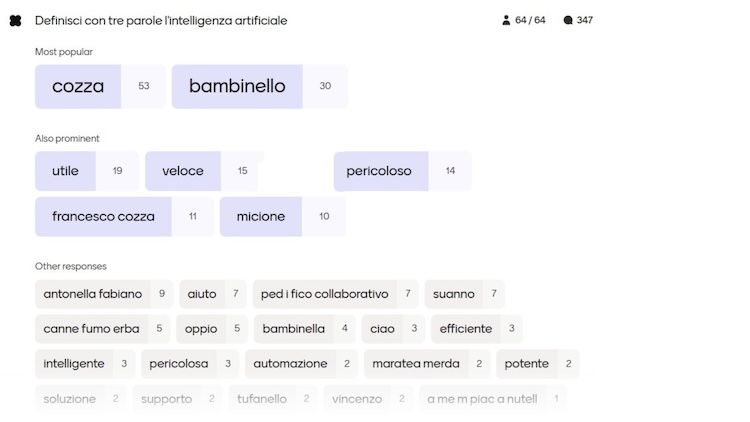Click the 'veloce' response chip
Screen dimensions: 750x422
click(x=183, y=171)
